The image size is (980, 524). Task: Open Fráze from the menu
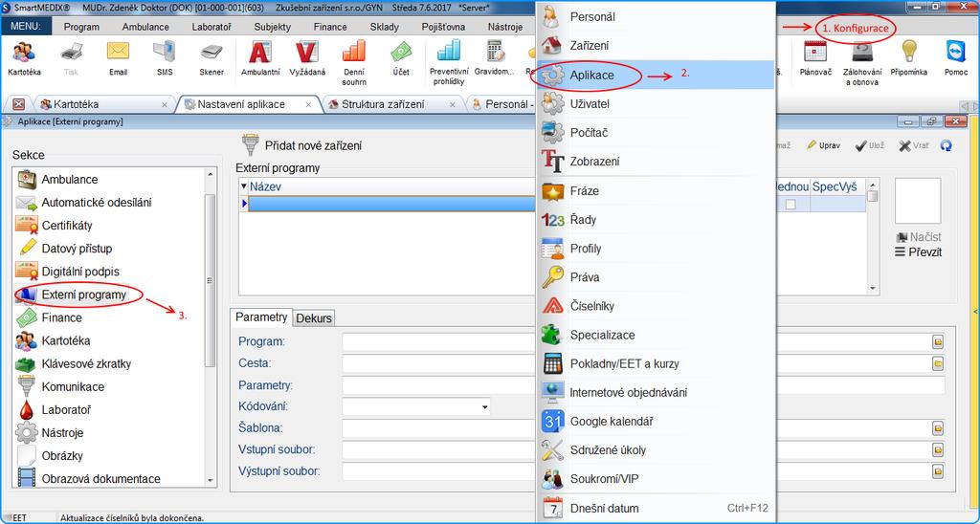pos(657,190)
